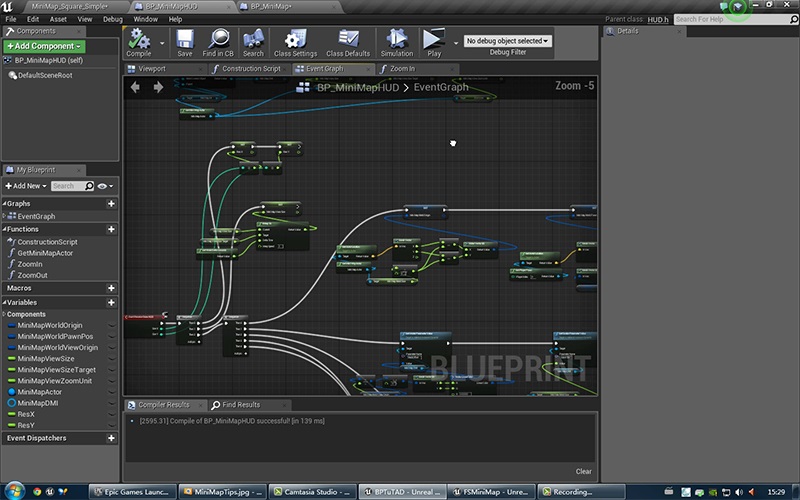Open the eye view options in My Blueprint
This screenshot has width=800, height=500.
(105, 186)
